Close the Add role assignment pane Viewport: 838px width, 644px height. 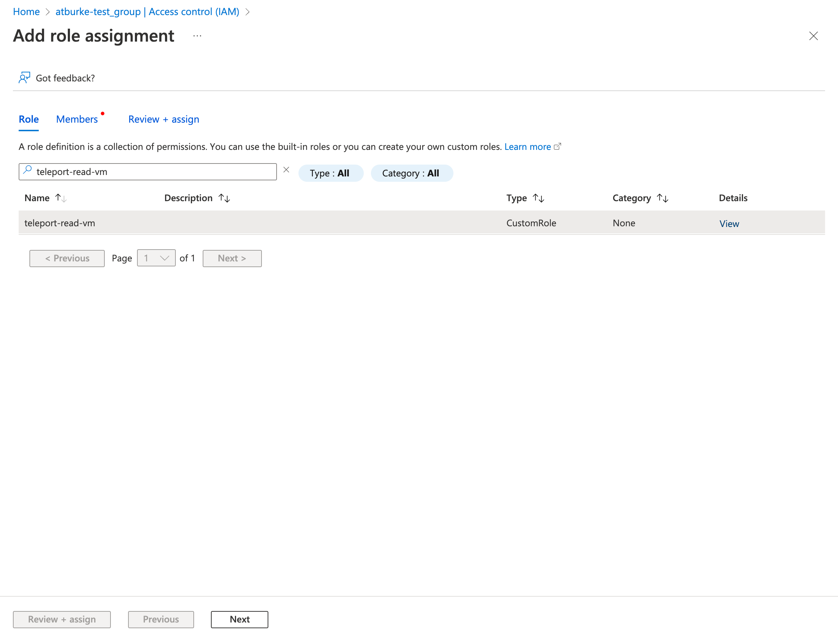click(x=814, y=35)
